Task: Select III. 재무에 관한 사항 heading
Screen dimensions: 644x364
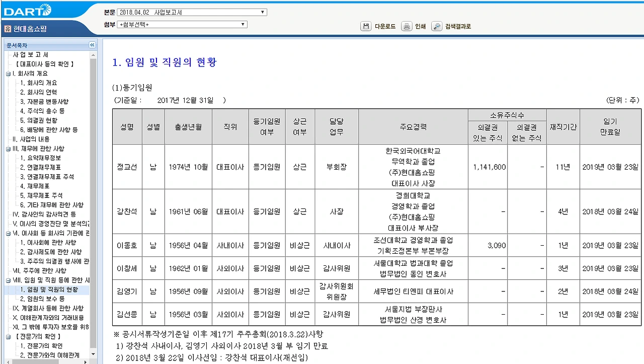Action: point(38,149)
